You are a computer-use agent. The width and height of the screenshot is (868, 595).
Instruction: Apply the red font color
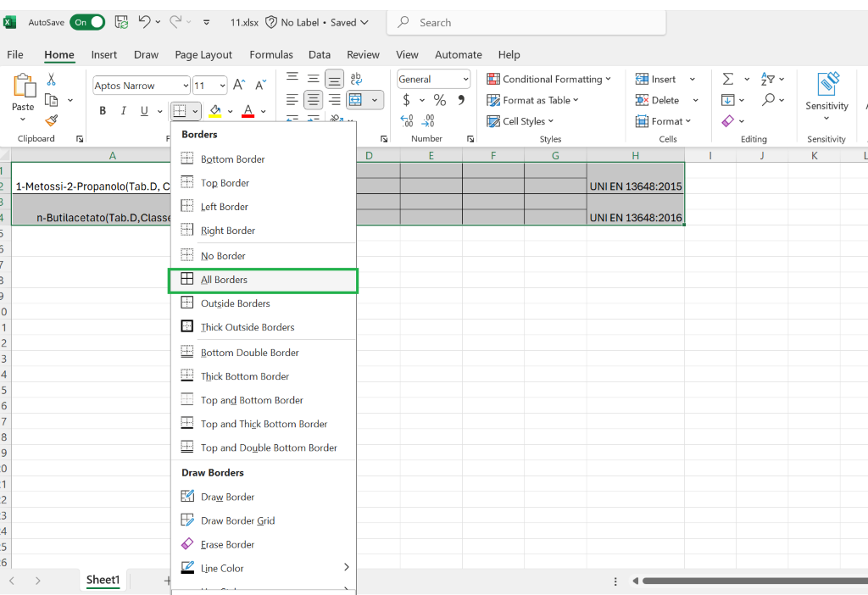pos(248,111)
